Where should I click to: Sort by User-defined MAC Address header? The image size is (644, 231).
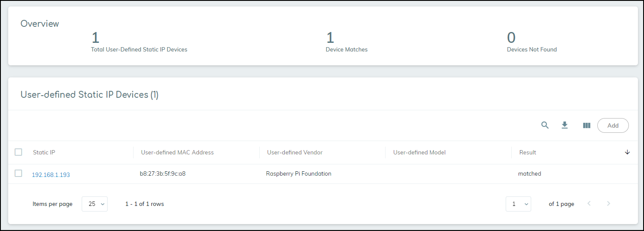177,152
